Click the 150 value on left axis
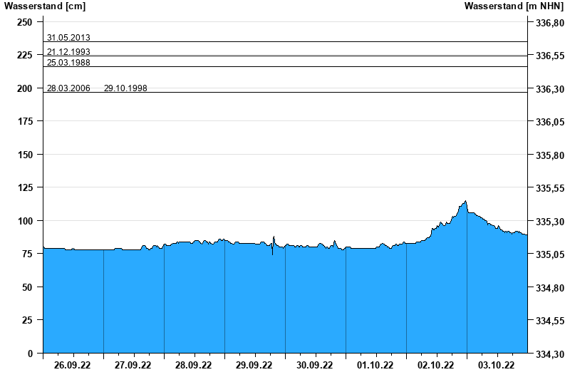The width and height of the screenshot is (570, 392). (x=25, y=155)
